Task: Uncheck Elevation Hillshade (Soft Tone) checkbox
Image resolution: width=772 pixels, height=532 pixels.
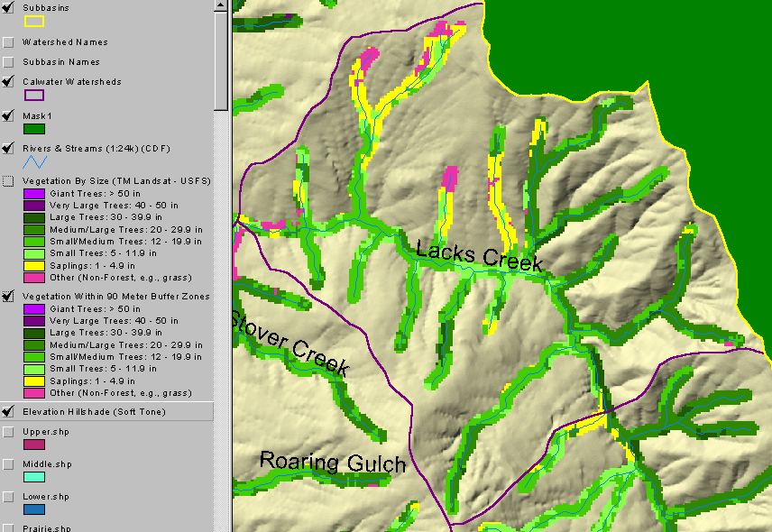Action: pos(8,412)
